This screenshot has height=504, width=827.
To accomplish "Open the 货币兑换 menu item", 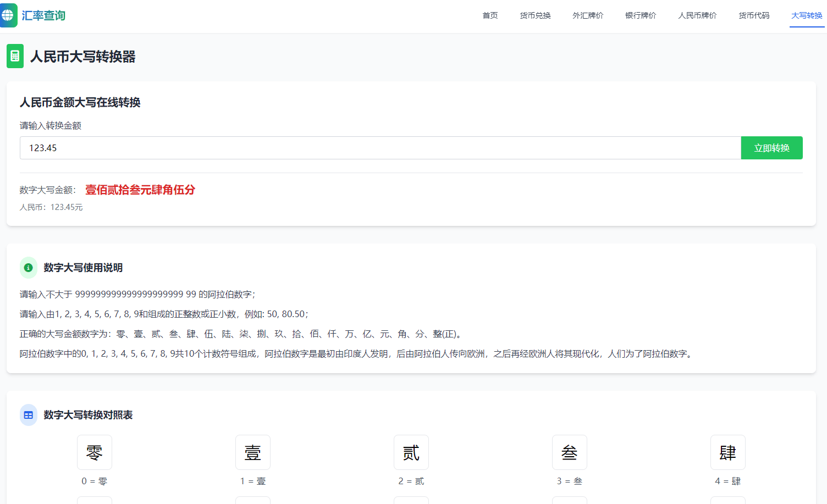I will point(535,15).
